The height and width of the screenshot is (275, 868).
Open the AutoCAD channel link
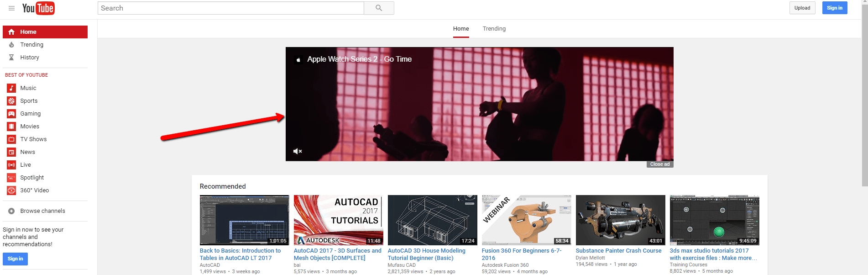tap(210, 265)
